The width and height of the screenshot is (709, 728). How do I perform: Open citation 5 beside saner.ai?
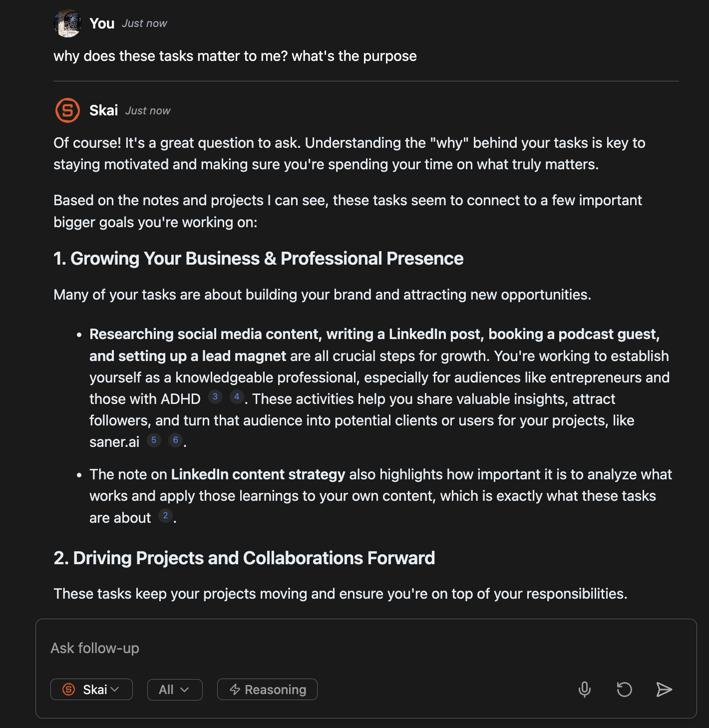[x=154, y=439]
